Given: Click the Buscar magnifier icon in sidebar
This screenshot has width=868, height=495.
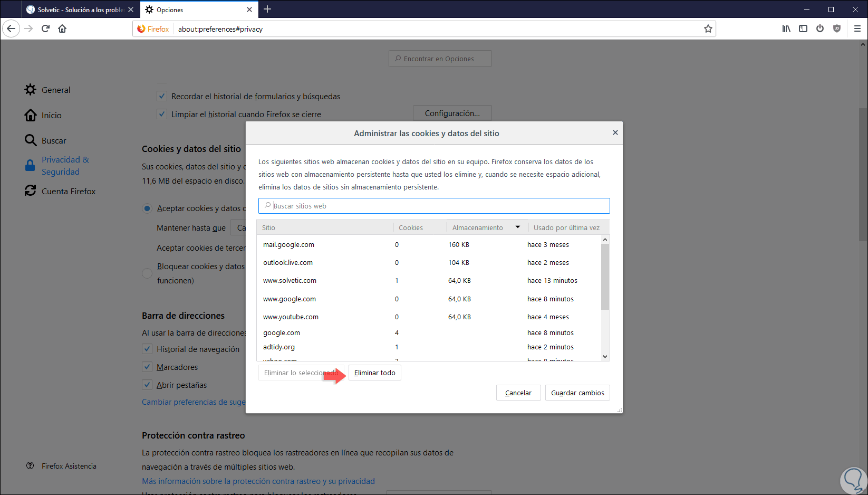Looking at the screenshot, I should tap(31, 140).
